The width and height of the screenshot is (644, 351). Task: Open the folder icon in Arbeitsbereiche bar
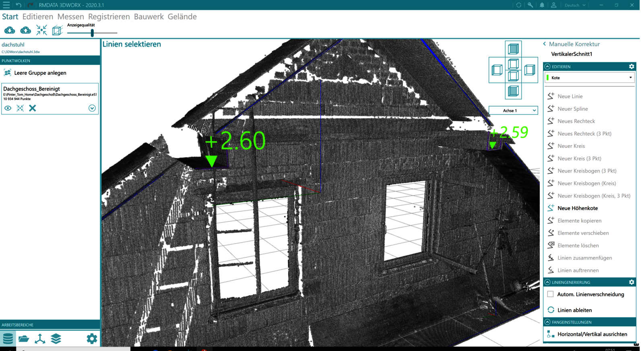(24, 339)
